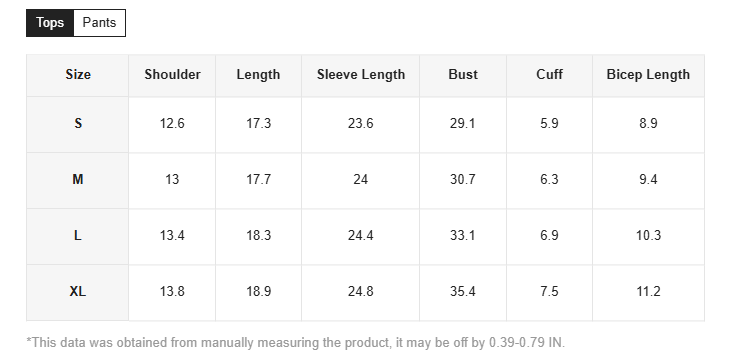The width and height of the screenshot is (737, 364).
Task: Click the L cuff value 6.9
Action: (549, 236)
